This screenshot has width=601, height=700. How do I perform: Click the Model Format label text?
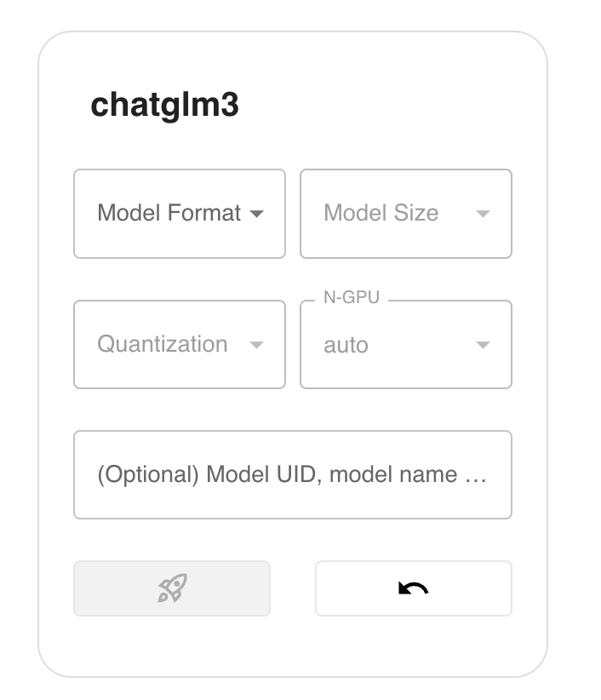pyautogui.click(x=169, y=213)
